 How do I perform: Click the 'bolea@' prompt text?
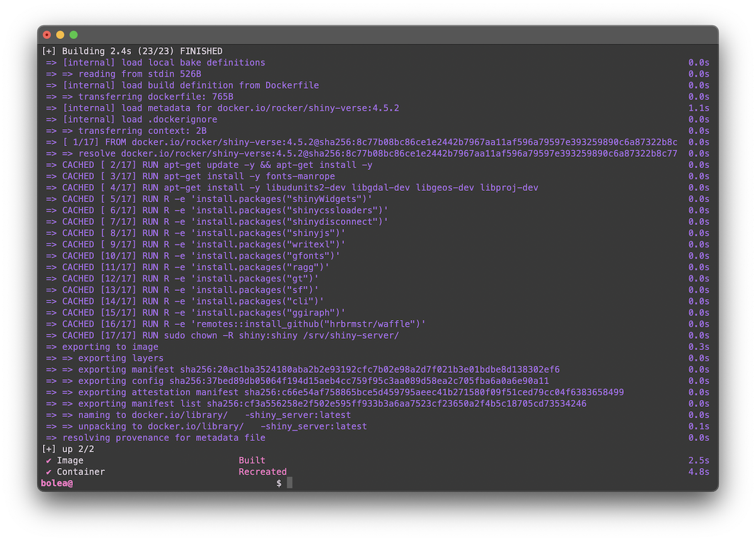point(57,483)
